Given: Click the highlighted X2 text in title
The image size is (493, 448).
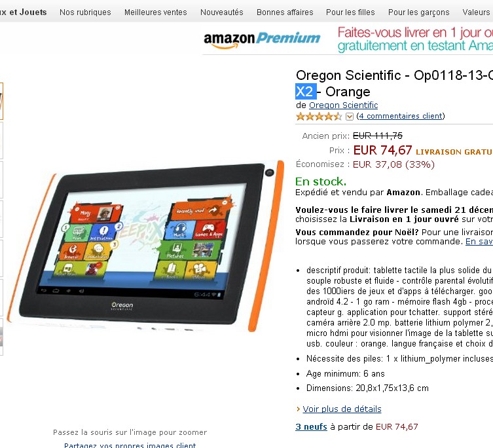Looking at the screenshot, I should point(305,92).
